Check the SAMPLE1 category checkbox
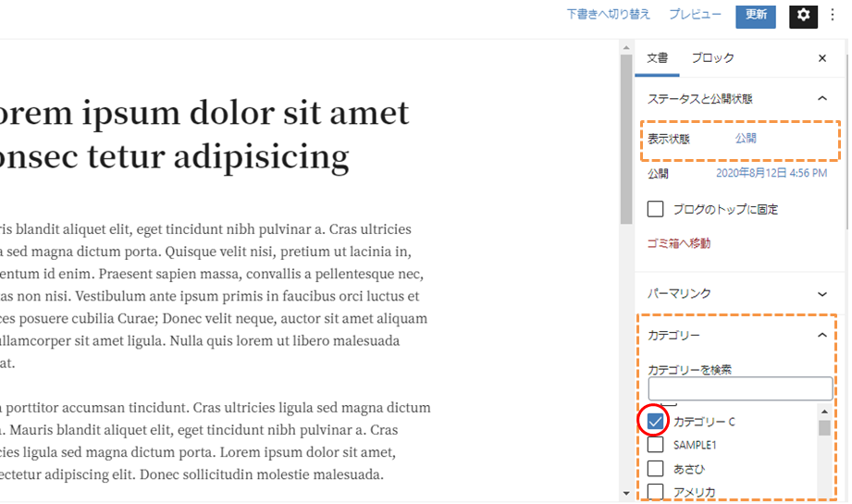The height and width of the screenshot is (504, 852). [656, 445]
